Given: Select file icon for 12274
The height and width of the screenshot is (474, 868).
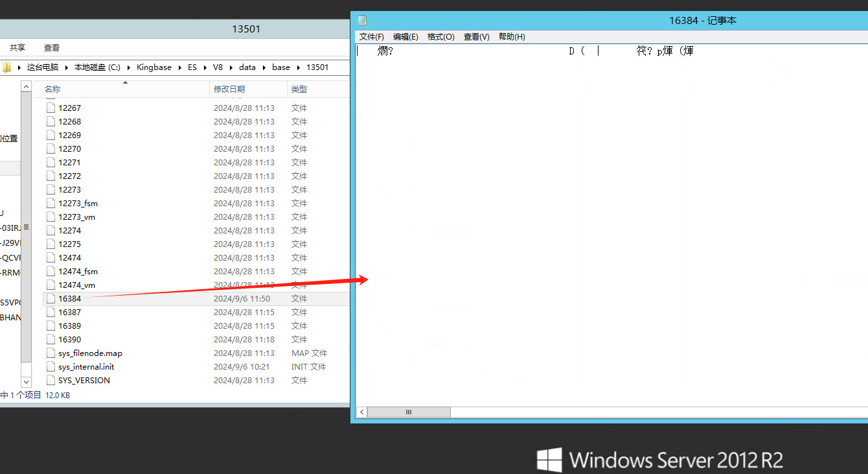Looking at the screenshot, I should 51,230.
